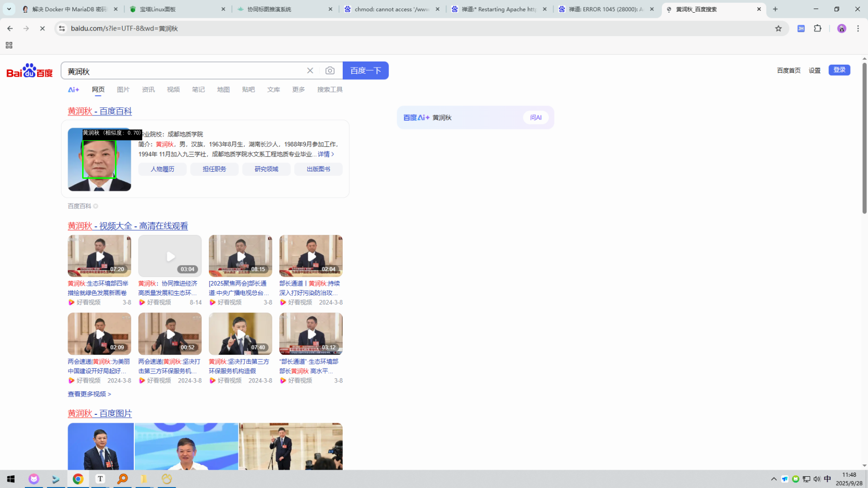The width and height of the screenshot is (868, 488).
Task: Click in the Baidu search input field
Action: [x=183, y=71]
